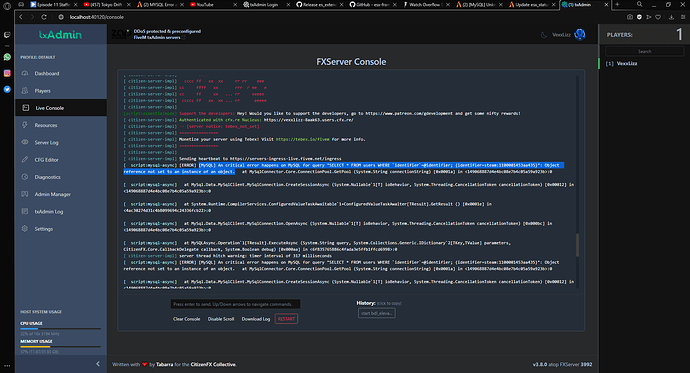Switch to the (2) MYSQL Error tab
Image resolution: width=690 pixels, height=373 pixels.
161,4
